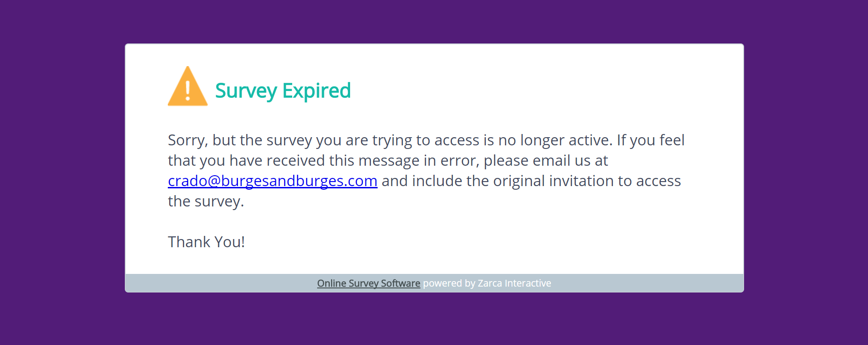Image resolution: width=868 pixels, height=345 pixels.
Task: Click "and include the original invitation" text
Action: (497, 181)
